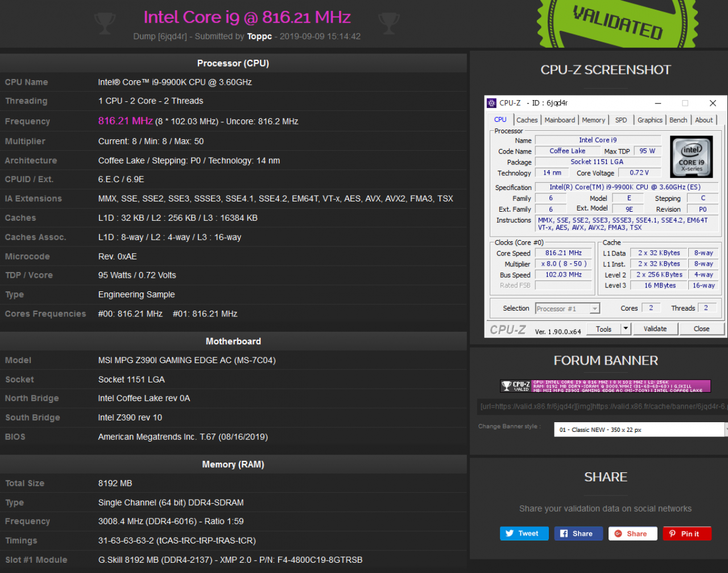728x573 pixels.
Task: Click the Pinterest icon on the Pin it button
Action: [x=672, y=534]
